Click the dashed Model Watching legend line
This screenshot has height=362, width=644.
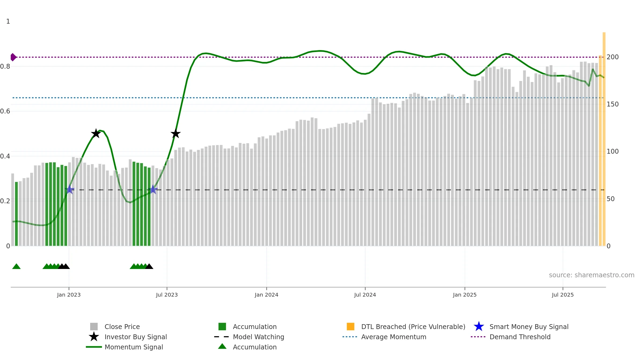point(222,337)
